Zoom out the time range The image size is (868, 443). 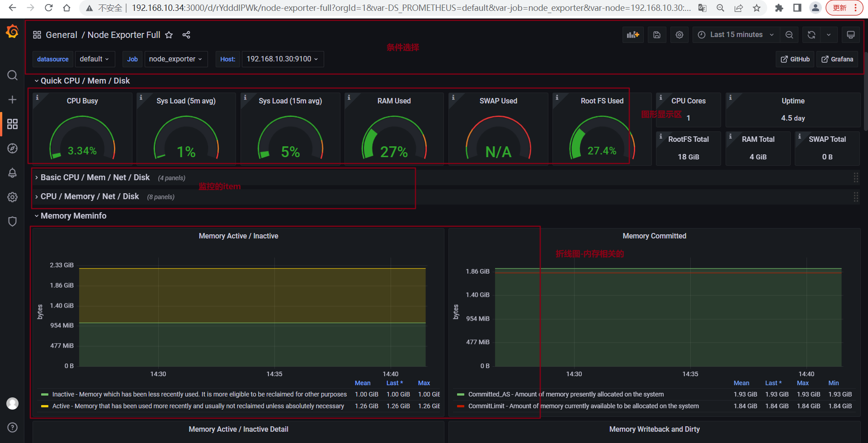(789, 35)
